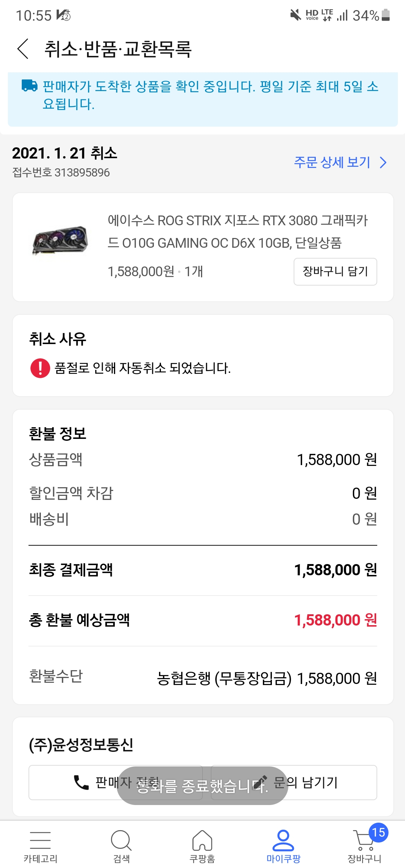Image resolution: width=405 pixels, height=868 pixels.
Task: Tap the red exclamation warning icon
Action: click(x=40, y=368)
